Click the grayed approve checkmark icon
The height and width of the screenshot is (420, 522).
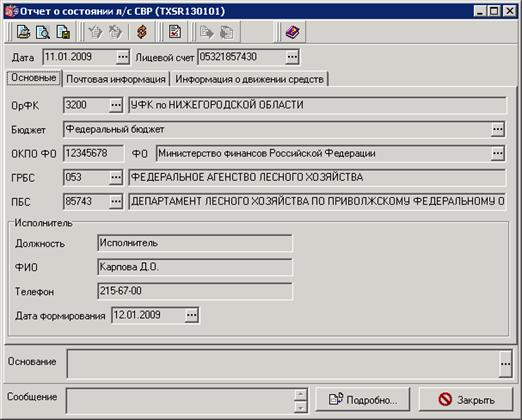96,32
